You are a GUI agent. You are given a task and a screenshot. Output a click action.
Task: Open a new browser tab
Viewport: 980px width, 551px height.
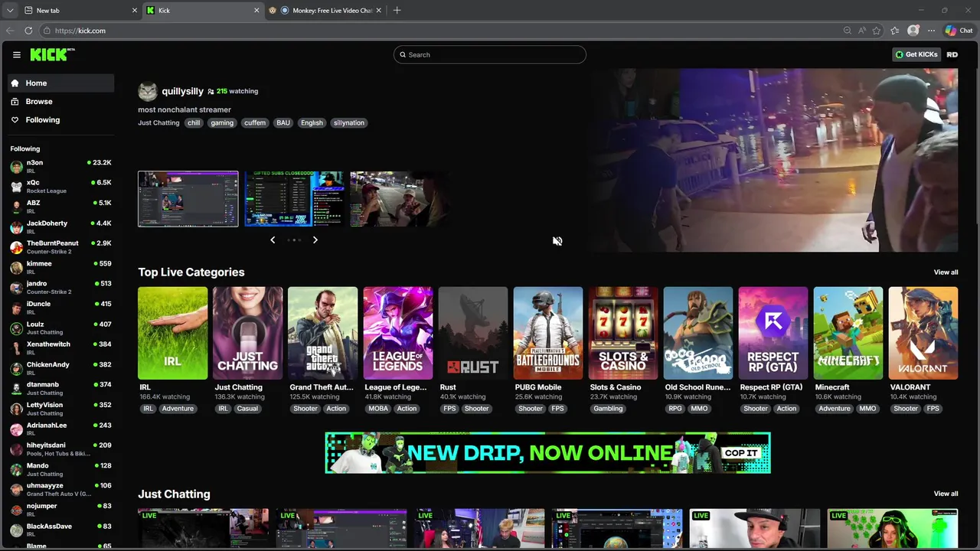click(397, 11)
